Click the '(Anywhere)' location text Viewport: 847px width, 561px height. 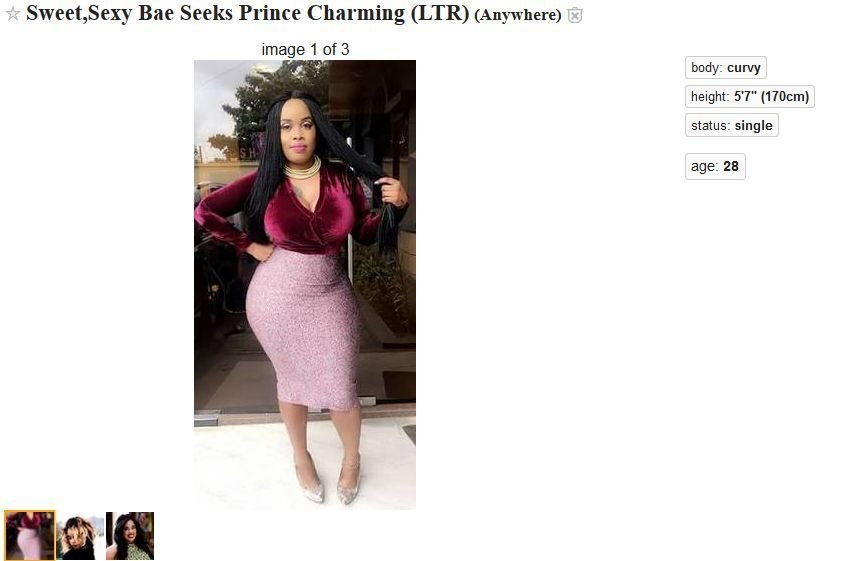518,15
